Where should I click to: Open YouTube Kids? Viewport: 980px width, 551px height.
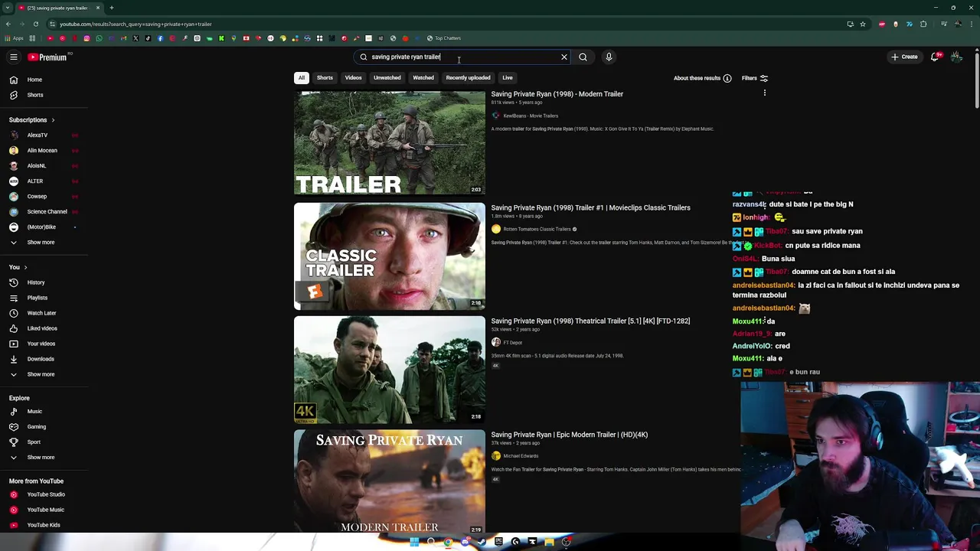[44, 525]
